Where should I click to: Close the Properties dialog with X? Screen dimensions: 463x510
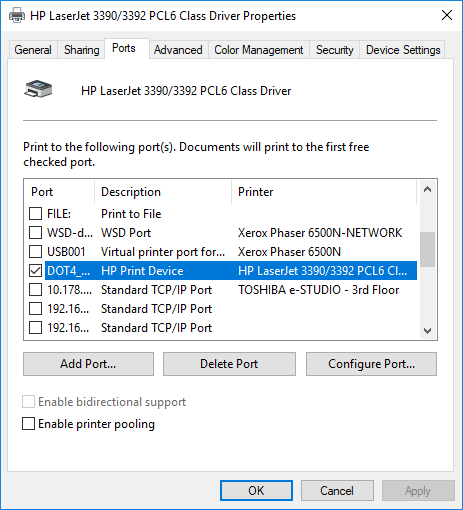tap(447, 15)
